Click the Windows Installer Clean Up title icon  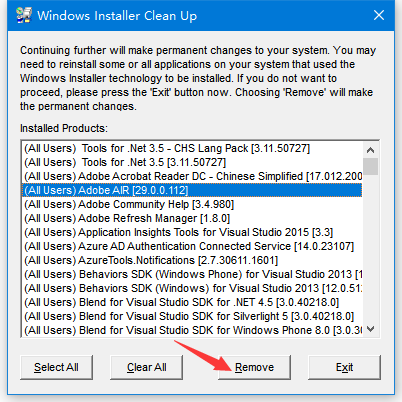tap(24, 15)
